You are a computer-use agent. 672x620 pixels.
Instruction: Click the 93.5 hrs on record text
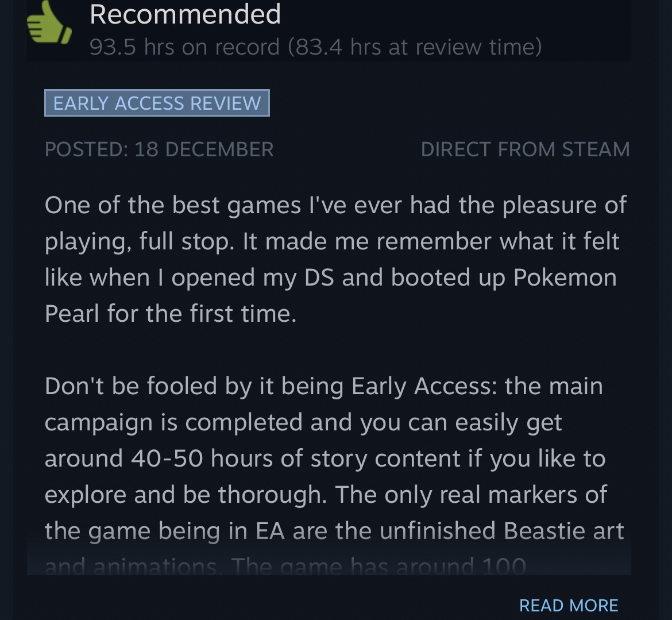pyautogui.click(x=185, y=47)
